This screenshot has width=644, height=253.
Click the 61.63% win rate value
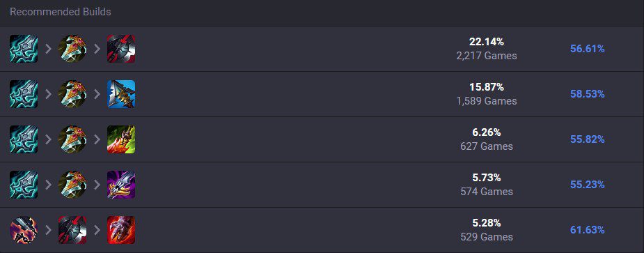pos(588,230)
